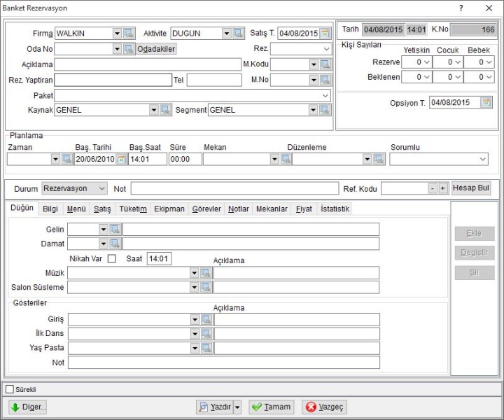
Task: Open lookup icon next to Damat field
Action: click(115, 244)
